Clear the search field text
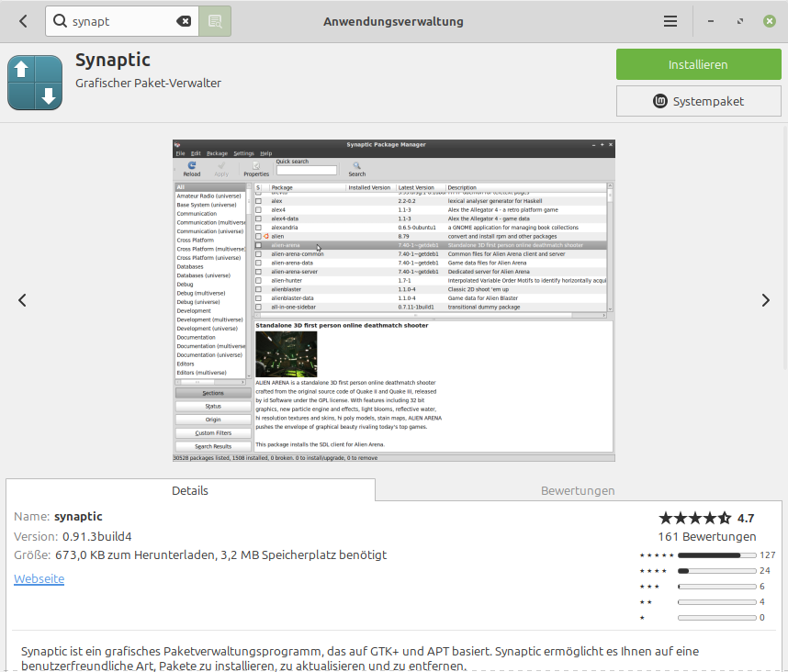Screen dimensions: 788x672 pos(184,21)
